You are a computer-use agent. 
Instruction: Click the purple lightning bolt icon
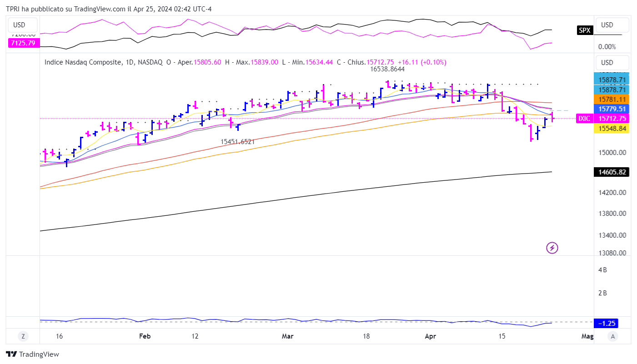coord(552,248)
